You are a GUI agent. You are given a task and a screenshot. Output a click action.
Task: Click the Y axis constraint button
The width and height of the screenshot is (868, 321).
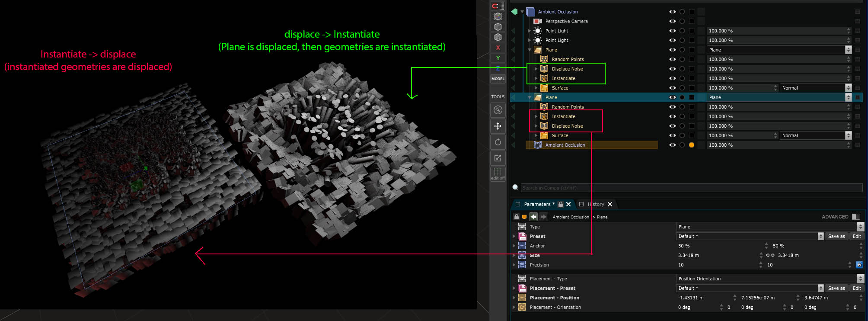tap(498, 58)
